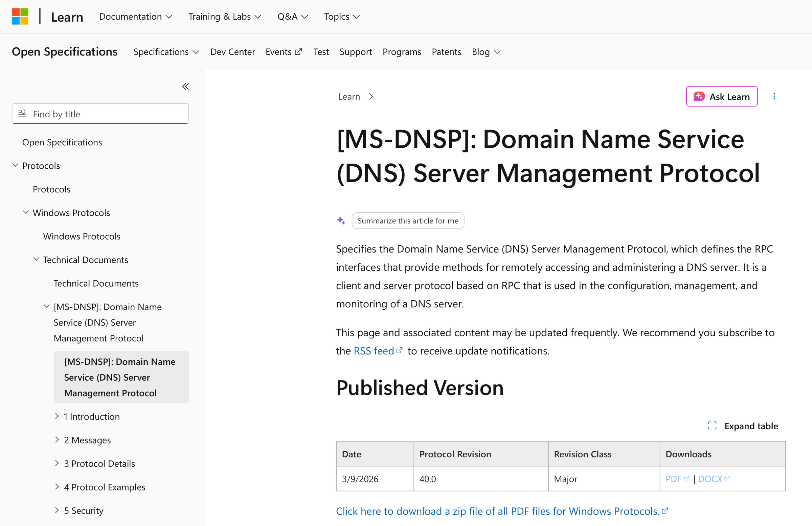Expand the 4 Protocol Examples section
This screenshot has width=812, height=526.
57,487
